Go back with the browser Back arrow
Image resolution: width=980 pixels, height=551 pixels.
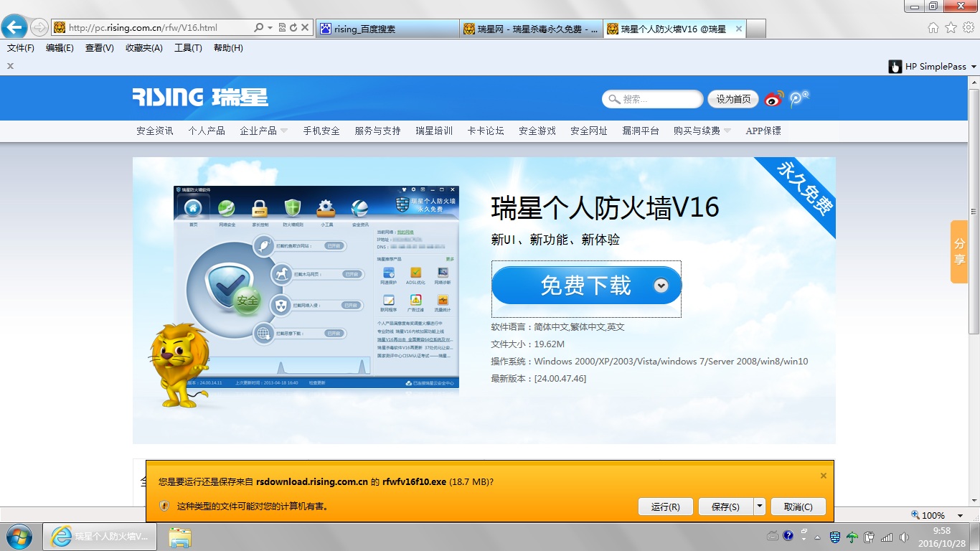[x=14, y=28]
